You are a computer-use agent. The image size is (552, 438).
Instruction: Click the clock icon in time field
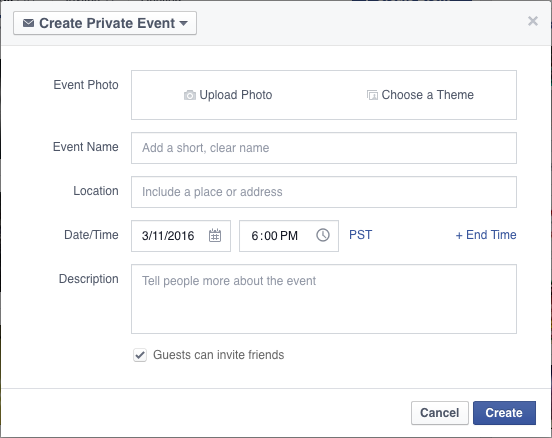coord(323,235)
